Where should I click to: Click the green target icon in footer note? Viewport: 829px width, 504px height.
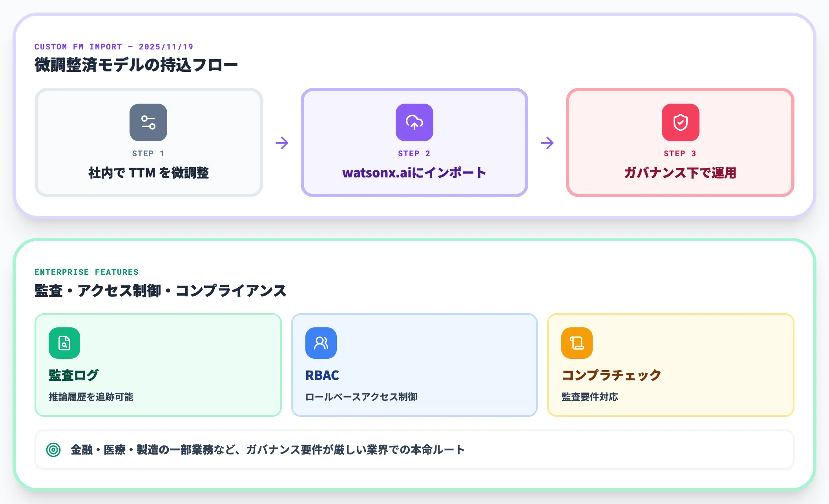(53, 450)
